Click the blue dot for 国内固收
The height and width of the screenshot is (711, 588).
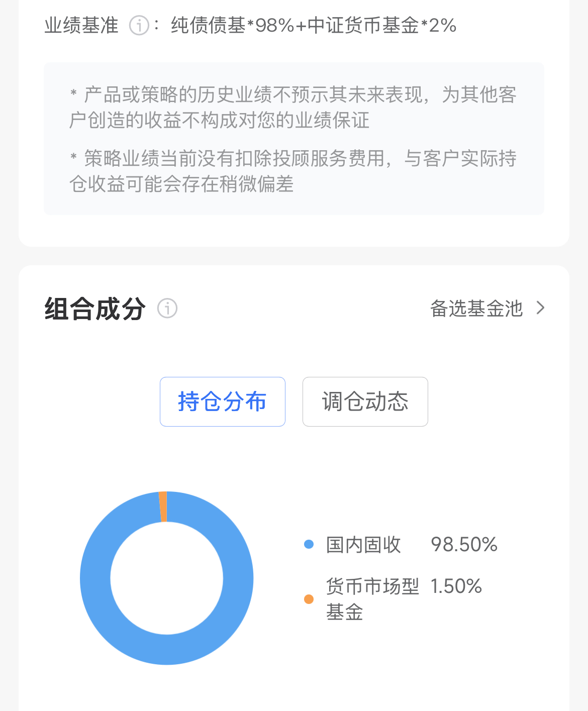tap(309, 544)
